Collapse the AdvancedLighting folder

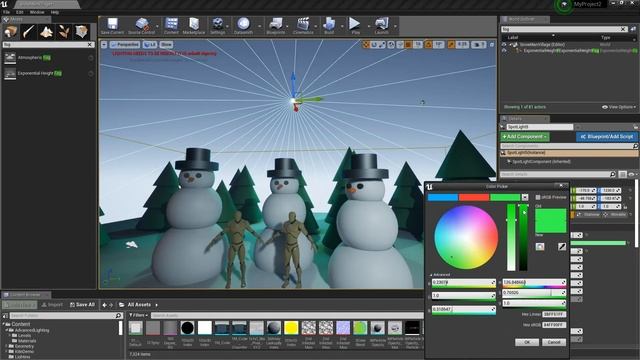pos(7,330)
